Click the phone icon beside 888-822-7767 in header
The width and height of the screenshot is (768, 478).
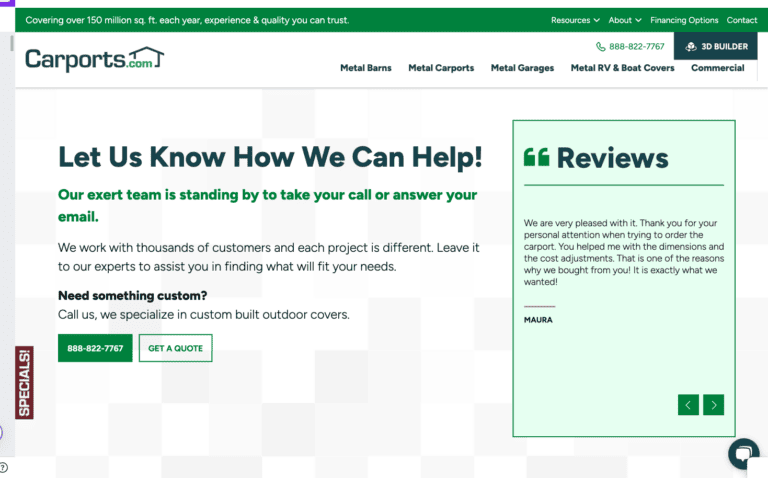[600, 47]
